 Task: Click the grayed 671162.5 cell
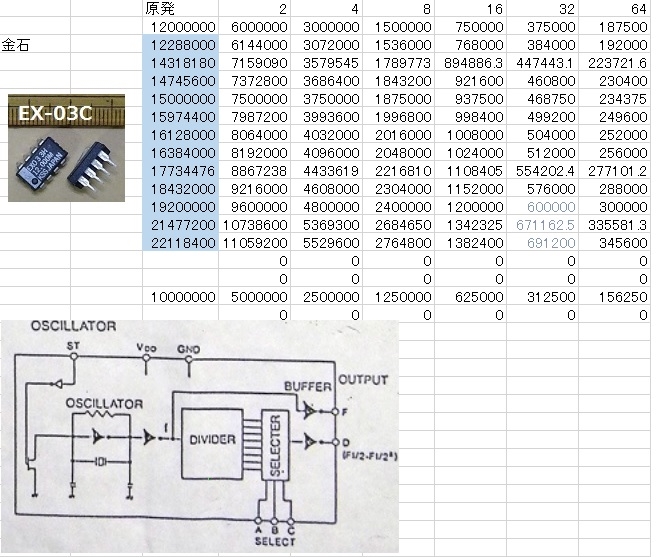pyautogui.click(x=543, y=225)
